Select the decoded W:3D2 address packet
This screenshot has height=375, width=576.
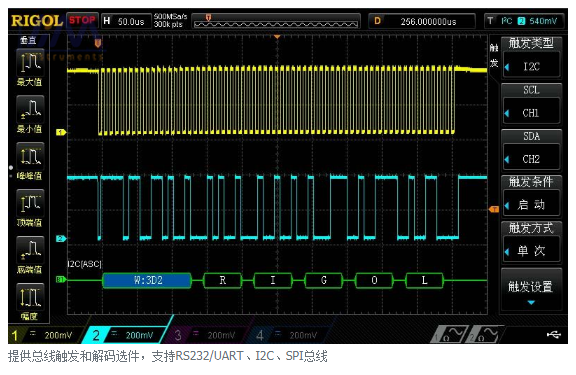(x=147, y=281)
